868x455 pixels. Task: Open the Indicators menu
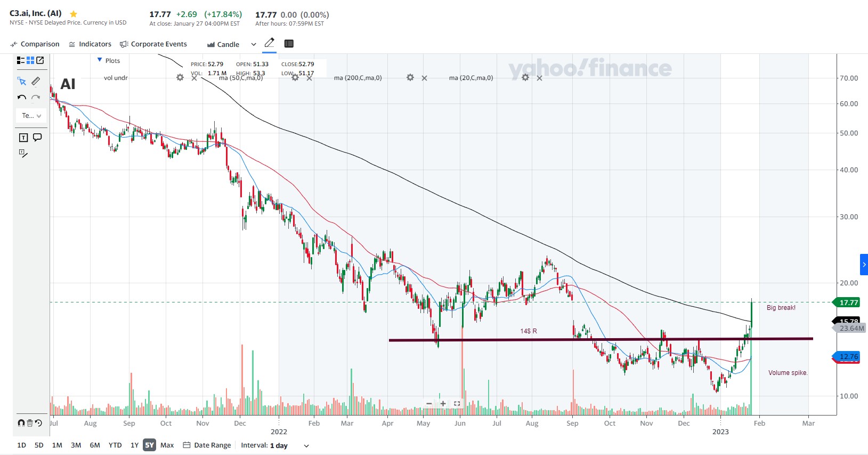click(x=90, y=44)
